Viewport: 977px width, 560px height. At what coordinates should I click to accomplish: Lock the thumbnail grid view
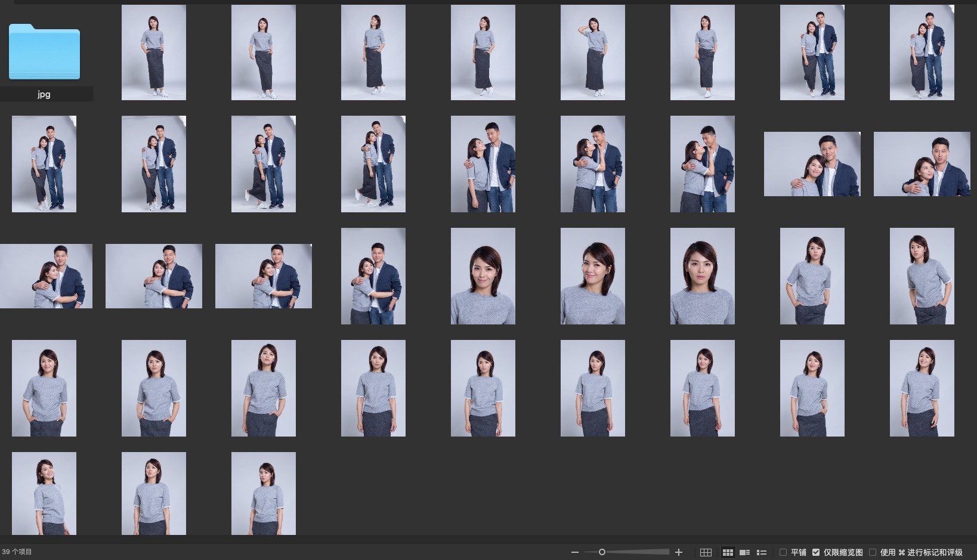pyautogui.click(x=706, y=552)
